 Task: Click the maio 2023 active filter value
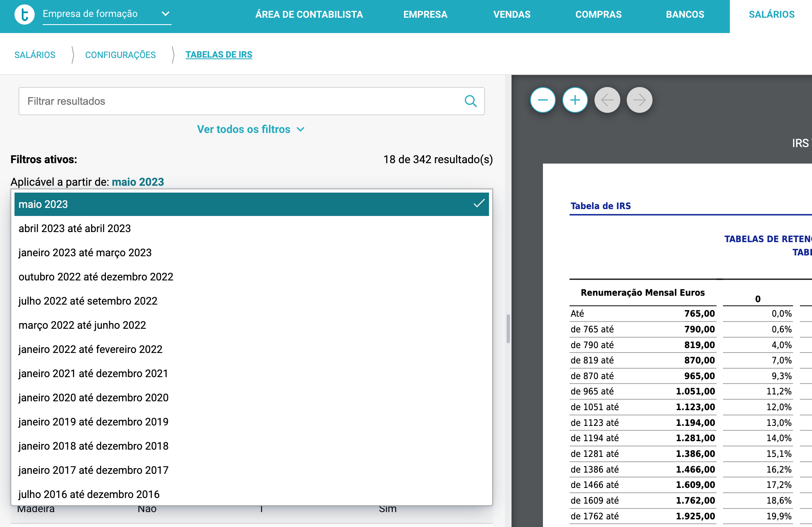[x=138, y=182]
